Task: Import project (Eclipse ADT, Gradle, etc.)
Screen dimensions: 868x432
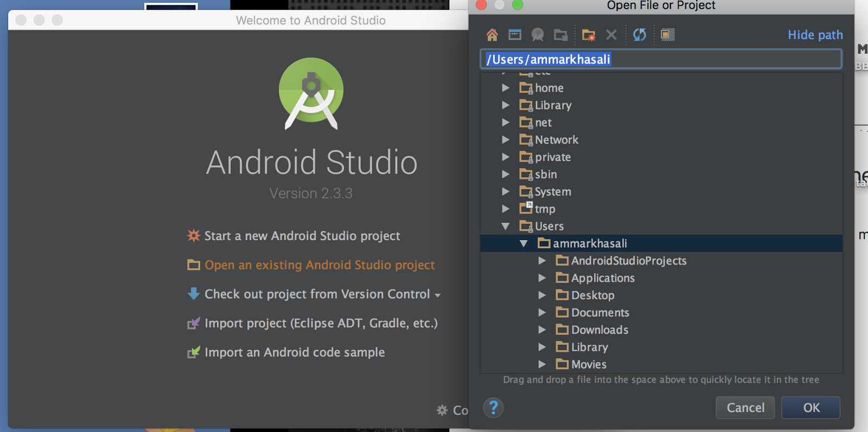Action: 312,324
